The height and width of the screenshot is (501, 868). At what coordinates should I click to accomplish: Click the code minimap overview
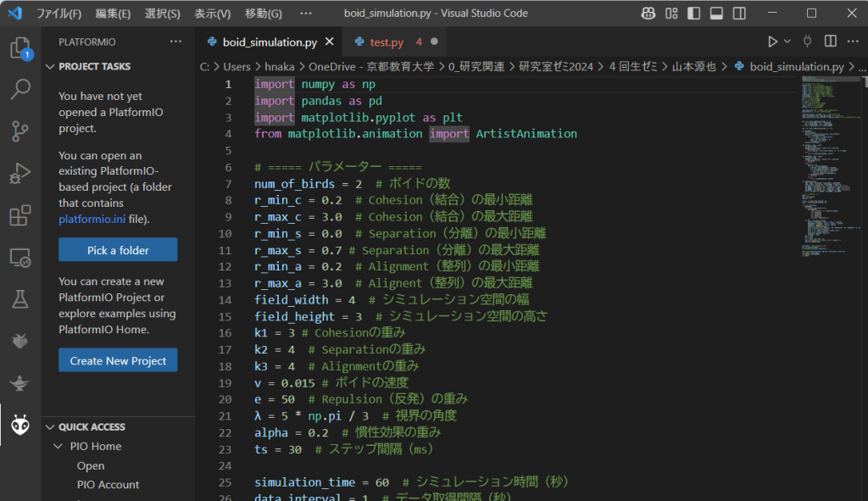[826, 161]
